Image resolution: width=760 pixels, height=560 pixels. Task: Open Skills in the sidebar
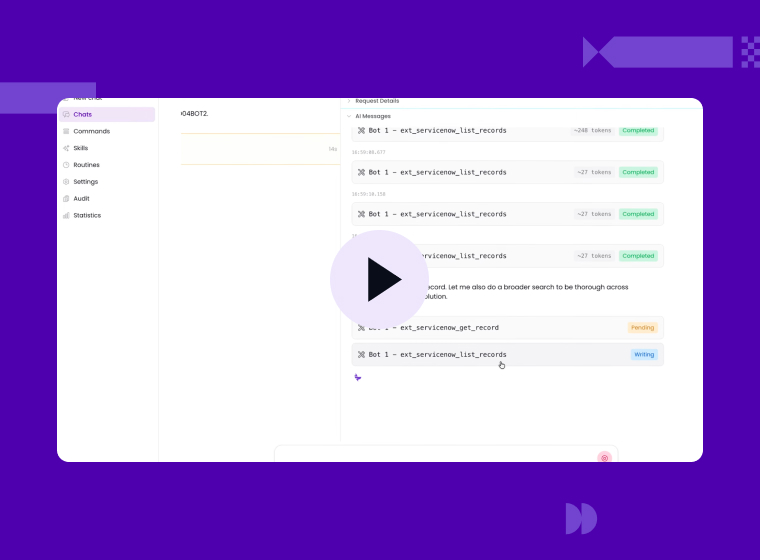click(x=107, y=148)
